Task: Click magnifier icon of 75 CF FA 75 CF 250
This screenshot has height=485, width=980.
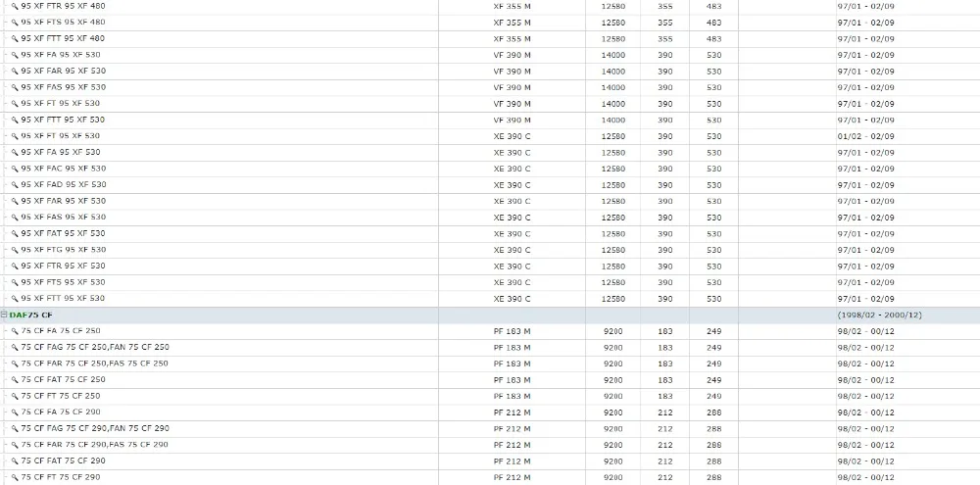Action: tap(15, 330)
